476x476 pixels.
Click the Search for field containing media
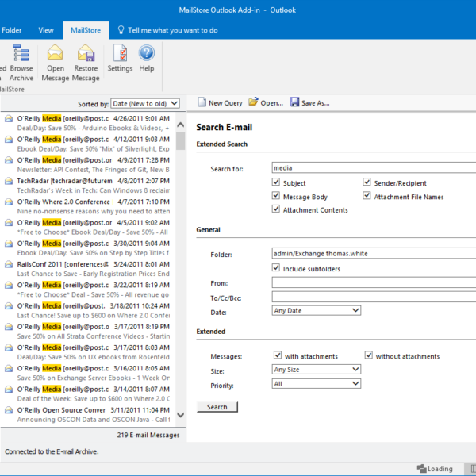click(x=374, y=168)
